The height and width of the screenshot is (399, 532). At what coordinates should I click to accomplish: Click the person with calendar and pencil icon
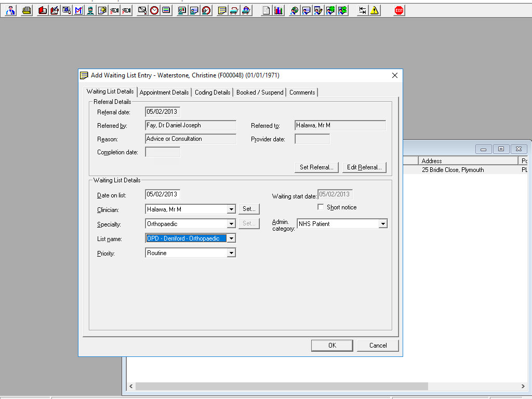pyautogui.click(x=318, y=10)
